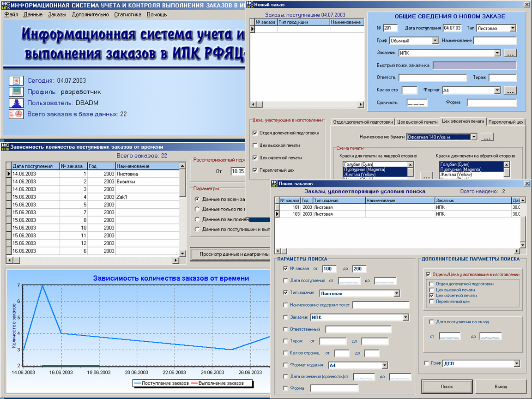532x399 pixels.
Task: Click the computer icon next to Профиль
Action: click(16, 91)
